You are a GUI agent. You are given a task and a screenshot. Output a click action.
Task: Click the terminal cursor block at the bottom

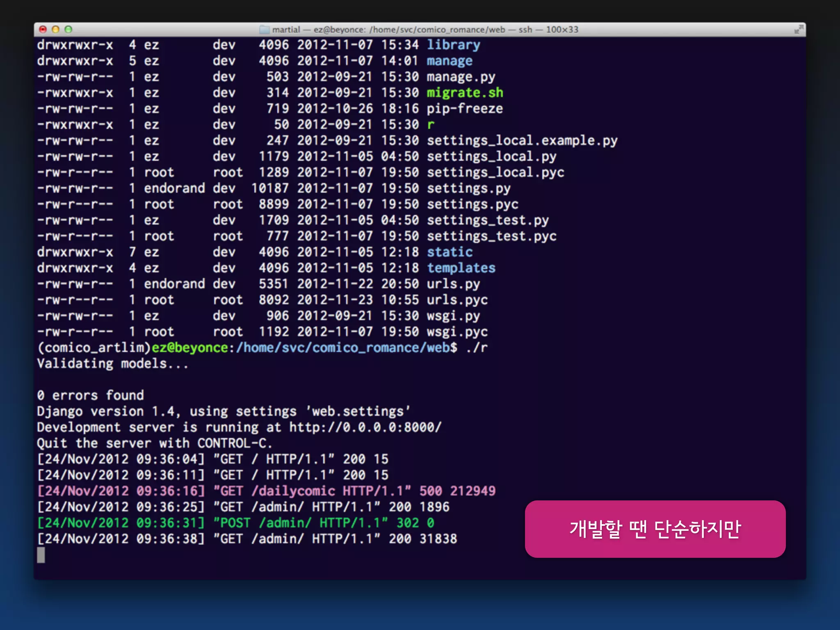click(x=41, y=555)
